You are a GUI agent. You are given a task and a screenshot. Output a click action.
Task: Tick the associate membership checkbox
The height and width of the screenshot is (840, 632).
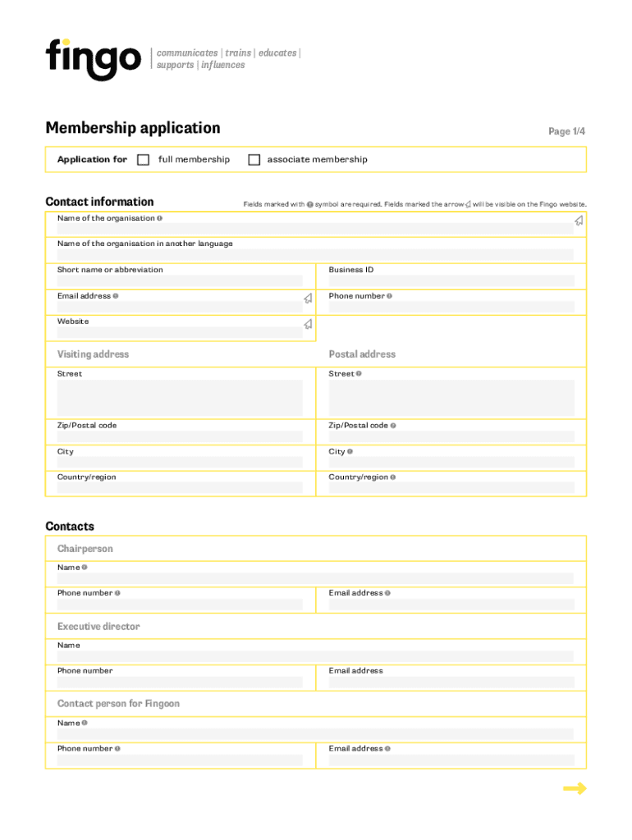click(254, 160)
